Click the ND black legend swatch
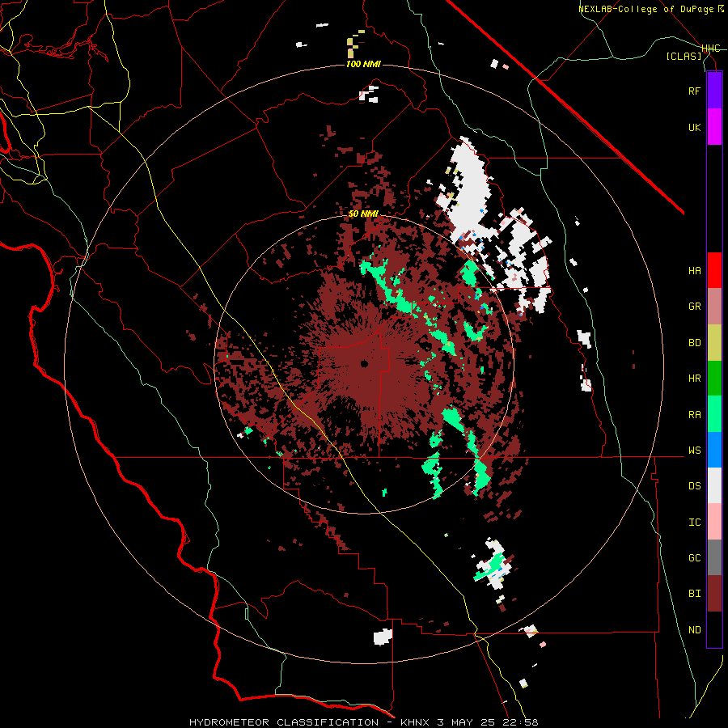728x728 pixels. (714, 629)
